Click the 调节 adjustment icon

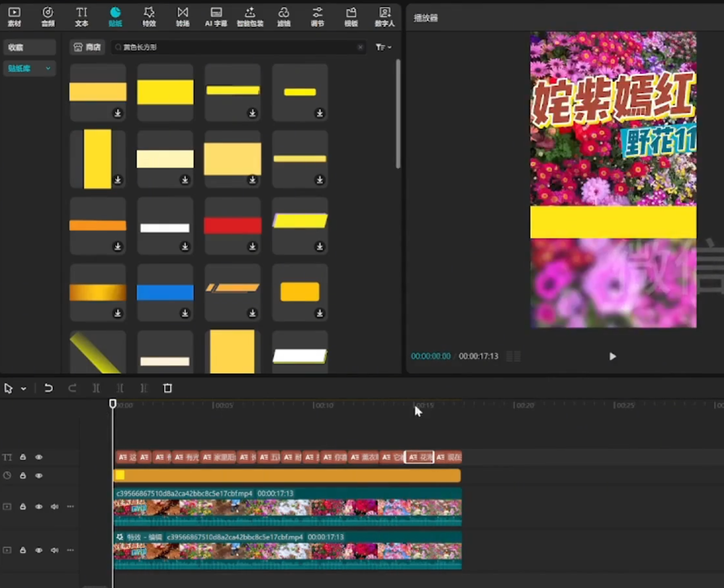click(317, 17)
